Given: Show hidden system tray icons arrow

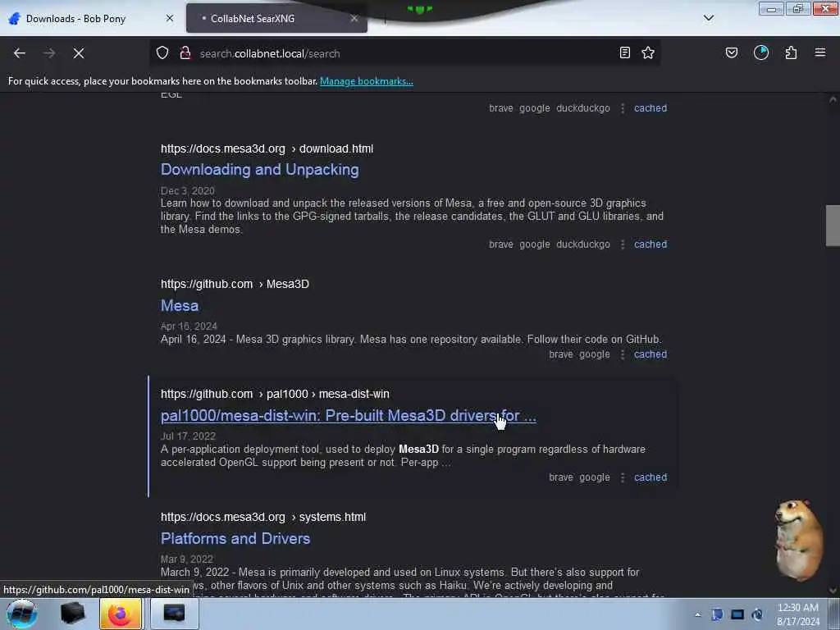Looking at the screenshot, I should click(x=697, y=614).
